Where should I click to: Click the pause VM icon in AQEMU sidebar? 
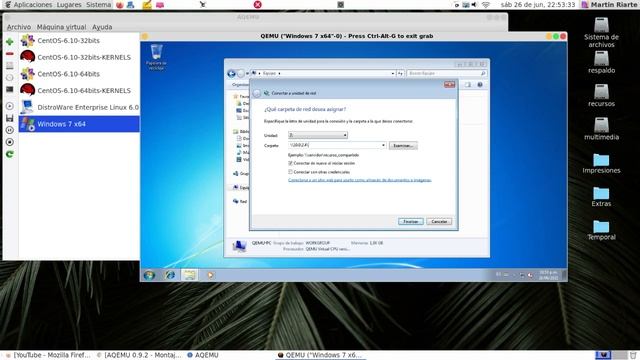click(x=10, y=130)
